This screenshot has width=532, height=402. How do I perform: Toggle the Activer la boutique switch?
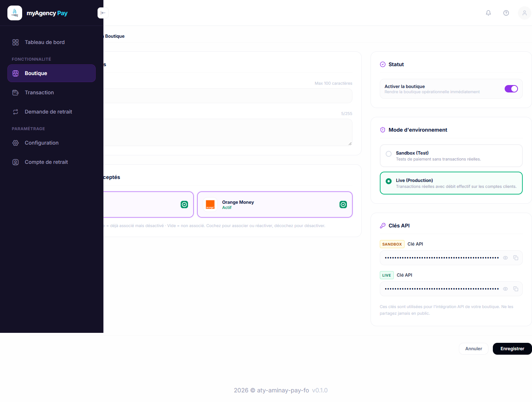point(511,89)
